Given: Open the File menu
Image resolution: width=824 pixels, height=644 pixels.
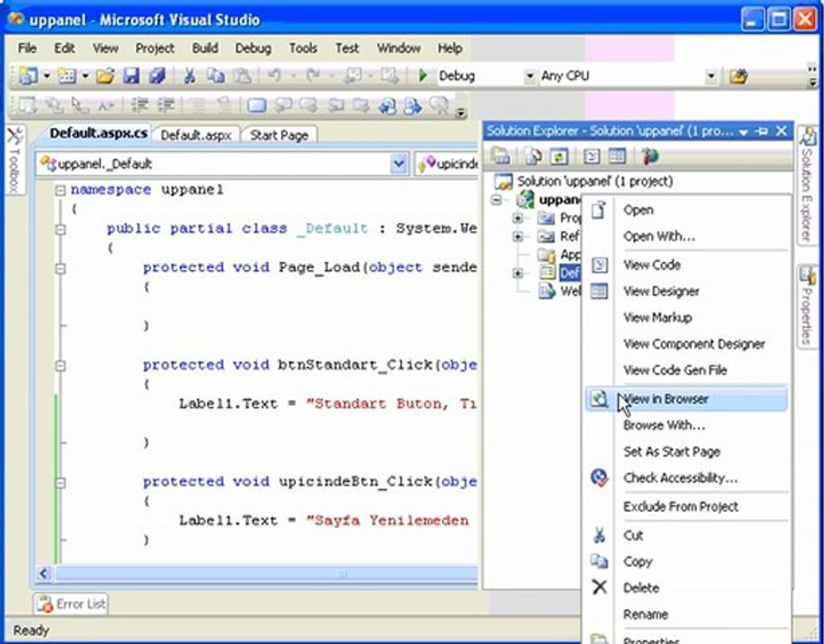Looking at the screenshot, I should 28,48.
